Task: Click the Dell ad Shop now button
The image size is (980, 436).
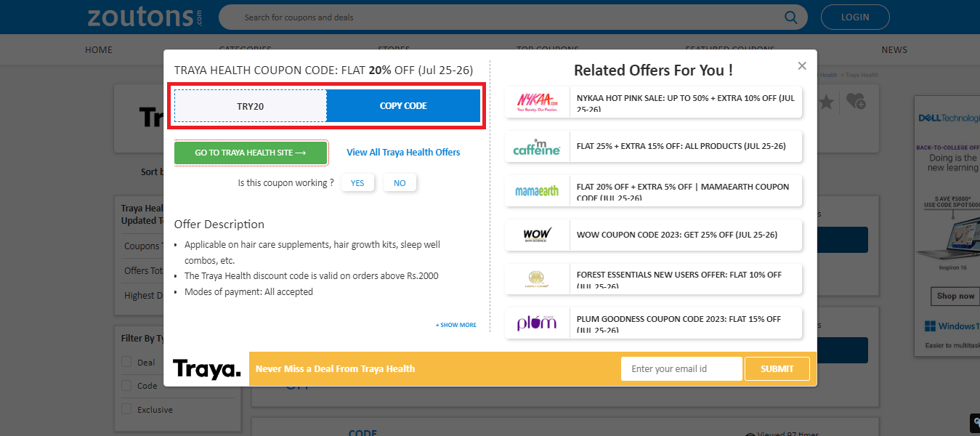Action: pos(955,296)
